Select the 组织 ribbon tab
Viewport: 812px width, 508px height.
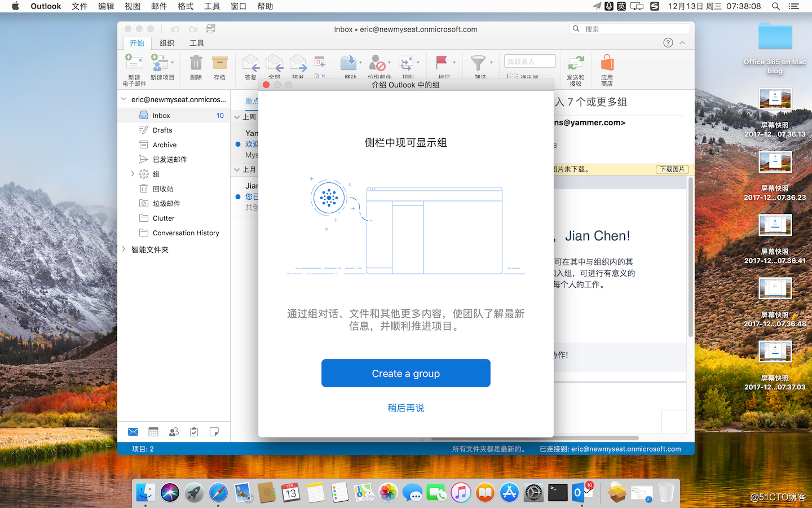tap(167, 43)
